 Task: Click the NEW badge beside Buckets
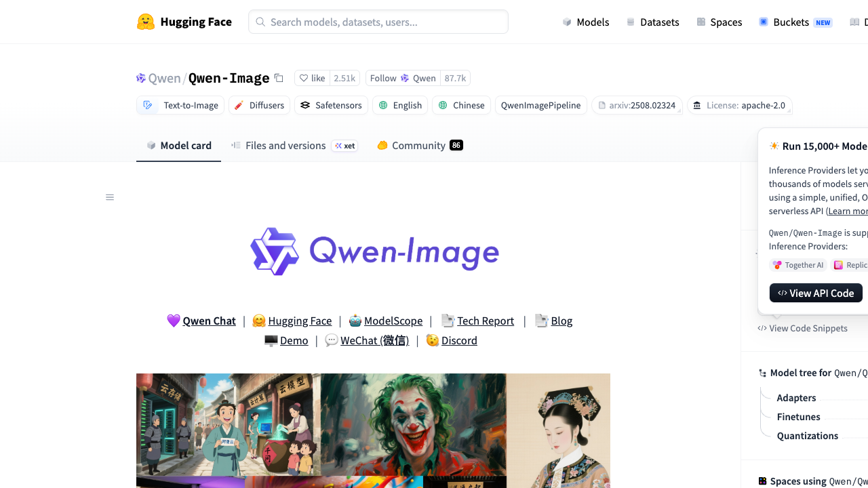tap(823, 22)
